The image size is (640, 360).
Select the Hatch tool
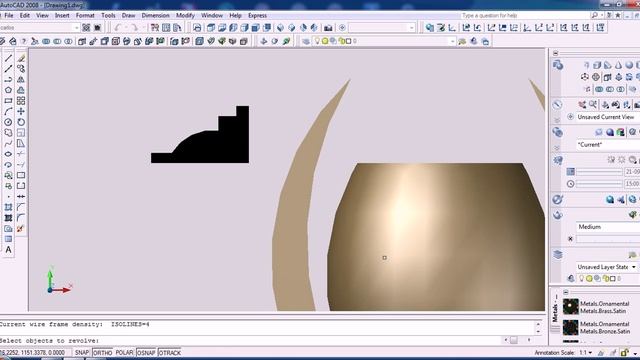8,207
